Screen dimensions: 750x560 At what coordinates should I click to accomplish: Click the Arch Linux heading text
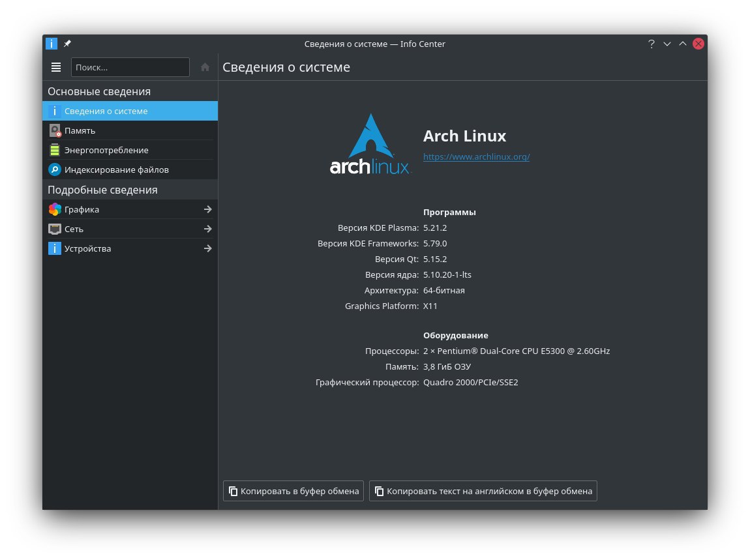(x=464, y=136)
